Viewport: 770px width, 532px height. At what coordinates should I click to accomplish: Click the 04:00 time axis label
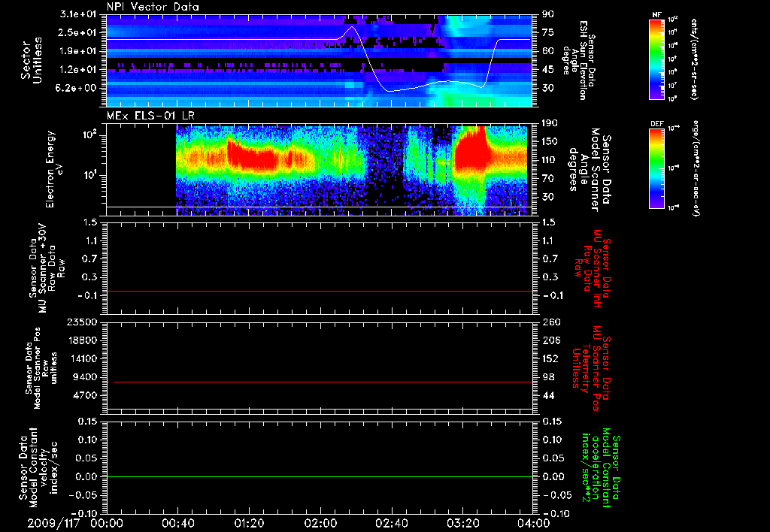tap(534, 523)
